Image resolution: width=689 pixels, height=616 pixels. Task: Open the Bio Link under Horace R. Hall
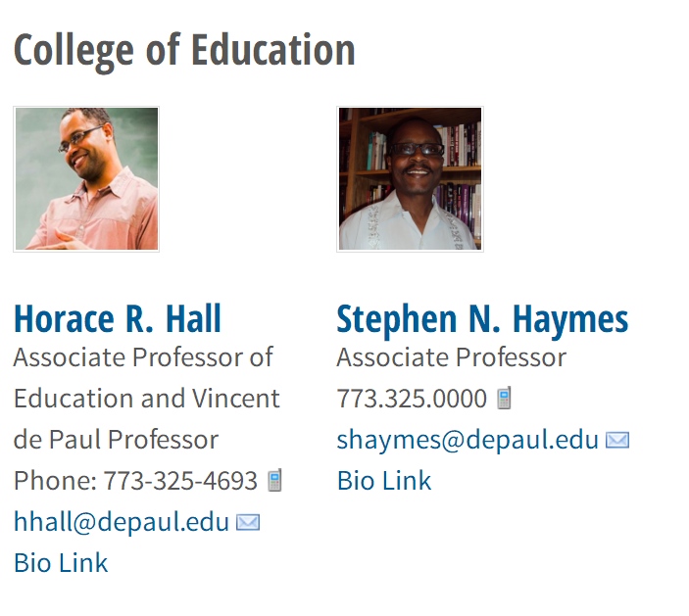61,563
